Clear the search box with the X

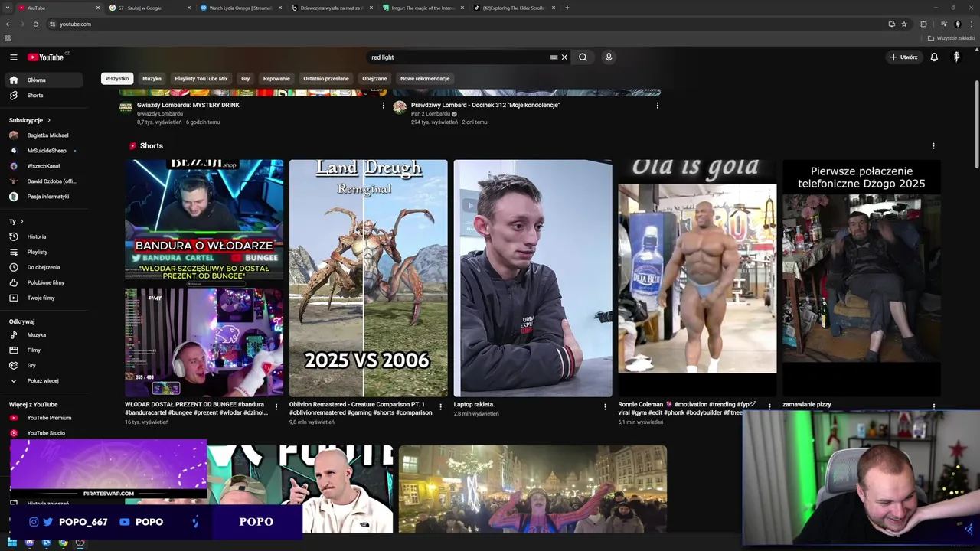pos(565,57)
